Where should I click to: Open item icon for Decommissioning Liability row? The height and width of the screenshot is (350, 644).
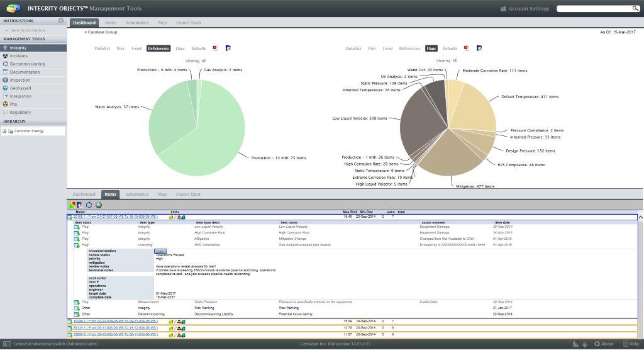coord(77,314)
